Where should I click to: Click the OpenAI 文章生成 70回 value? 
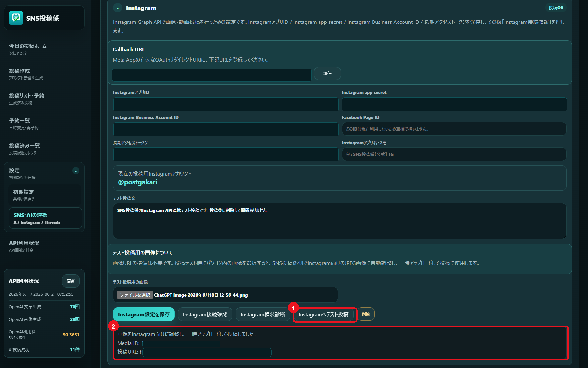click(75, 307)
